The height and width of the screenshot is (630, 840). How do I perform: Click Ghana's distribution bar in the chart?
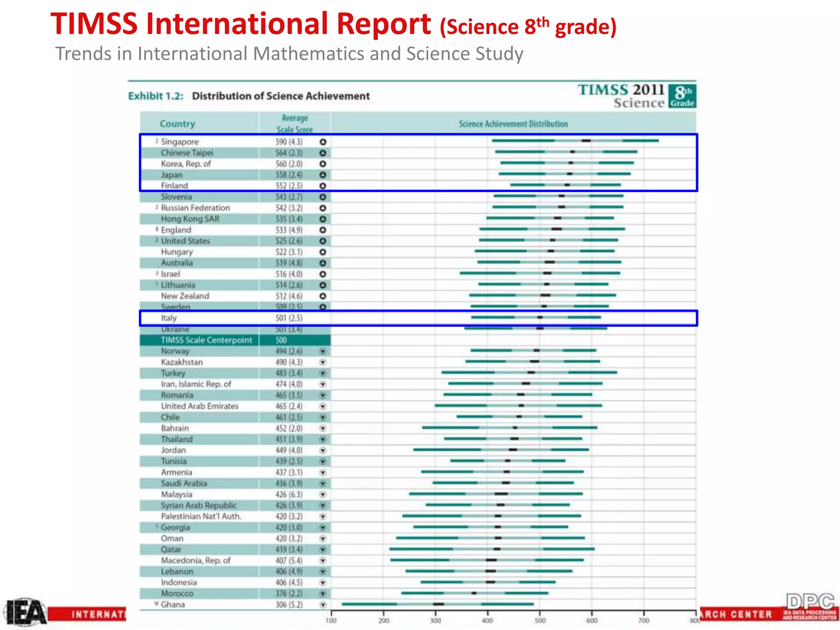(x=438, y=604)
